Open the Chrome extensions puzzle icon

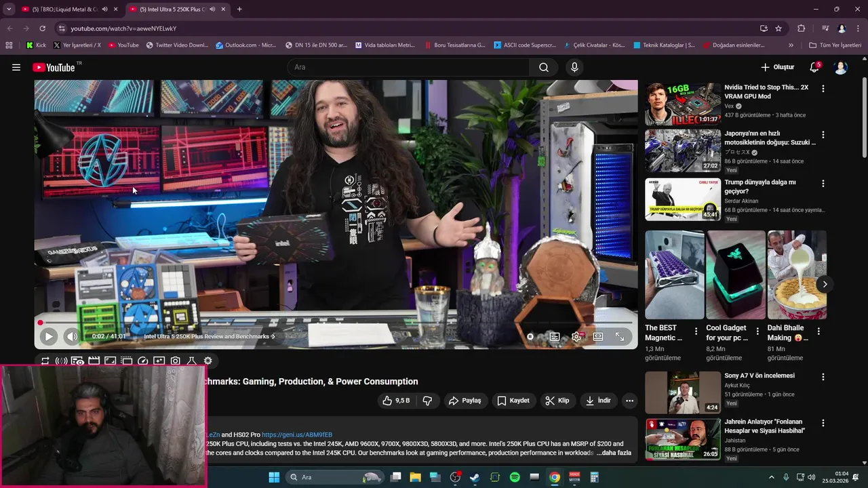802,28
